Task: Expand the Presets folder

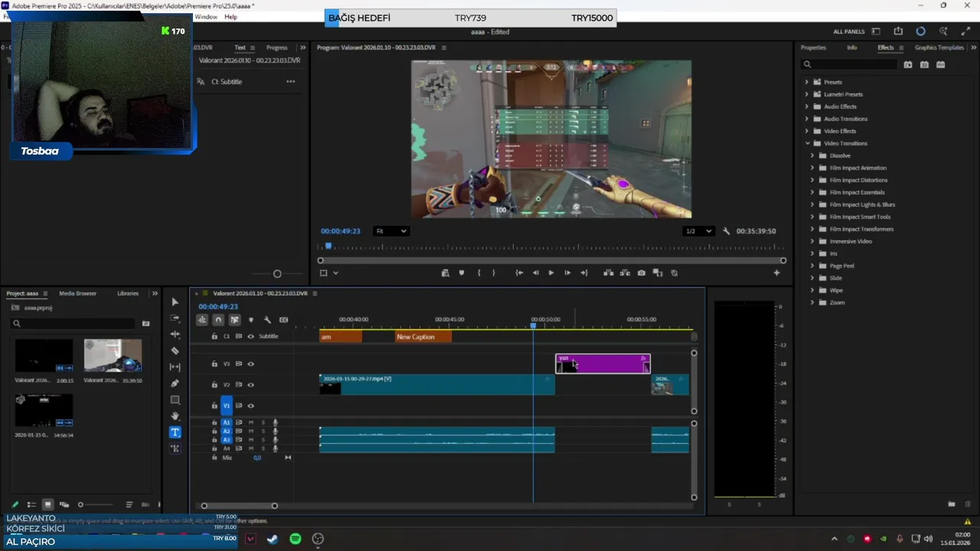Action: [806, 82]
